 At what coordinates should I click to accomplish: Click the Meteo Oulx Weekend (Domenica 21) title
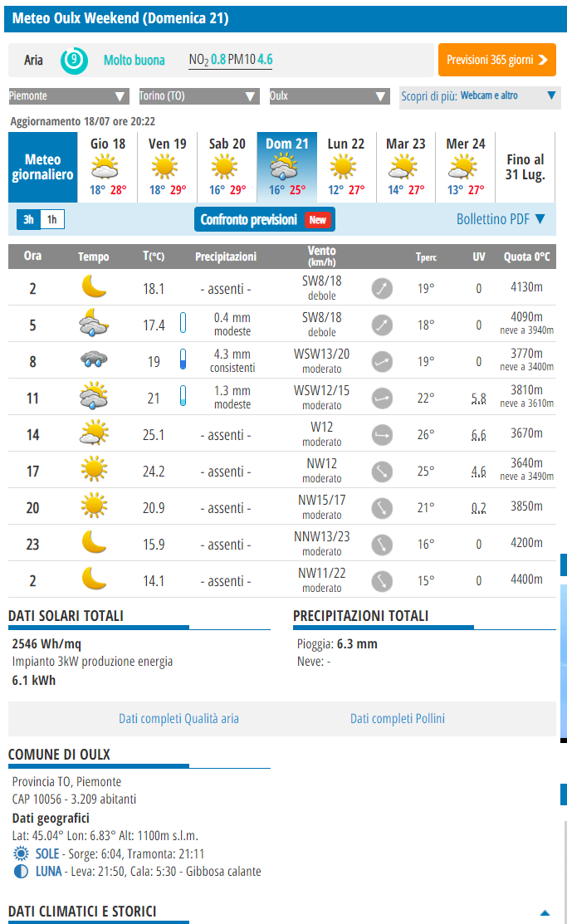tap(121, 18)
